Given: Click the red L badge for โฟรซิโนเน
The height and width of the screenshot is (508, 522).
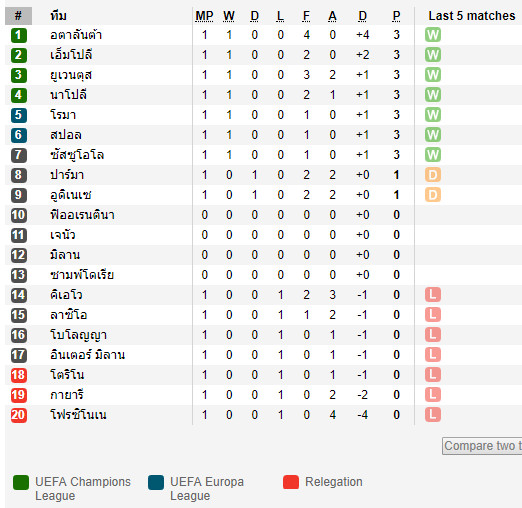Looking at the screenshot, I should [433, 415].
